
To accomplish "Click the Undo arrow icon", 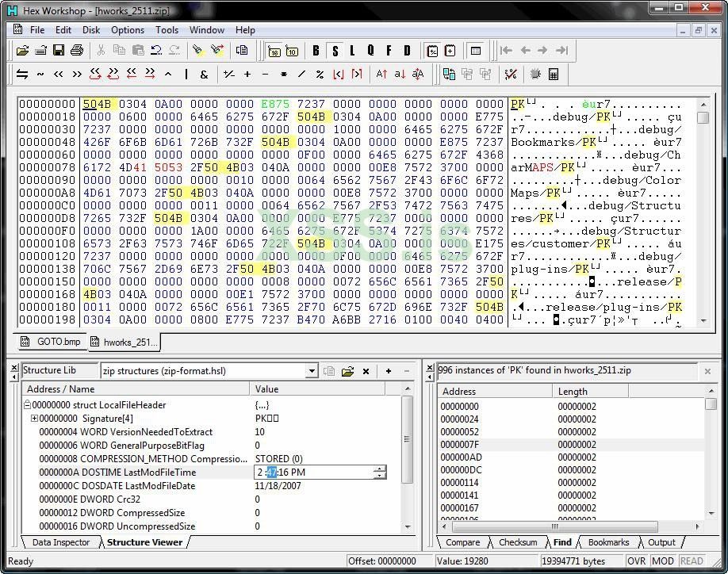I will 156,51.
